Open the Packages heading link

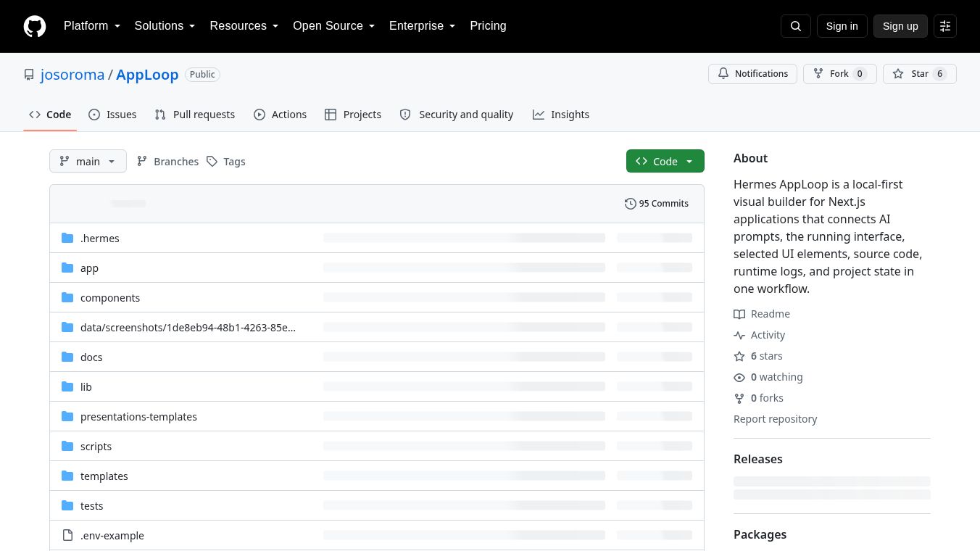coord(760,534)
